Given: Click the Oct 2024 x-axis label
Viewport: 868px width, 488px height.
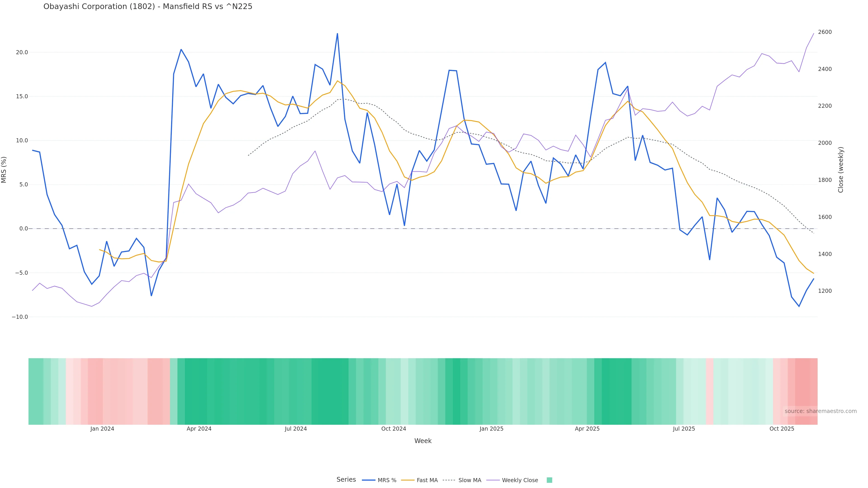Looking at the screenshot, I should [x=394, y=429].
